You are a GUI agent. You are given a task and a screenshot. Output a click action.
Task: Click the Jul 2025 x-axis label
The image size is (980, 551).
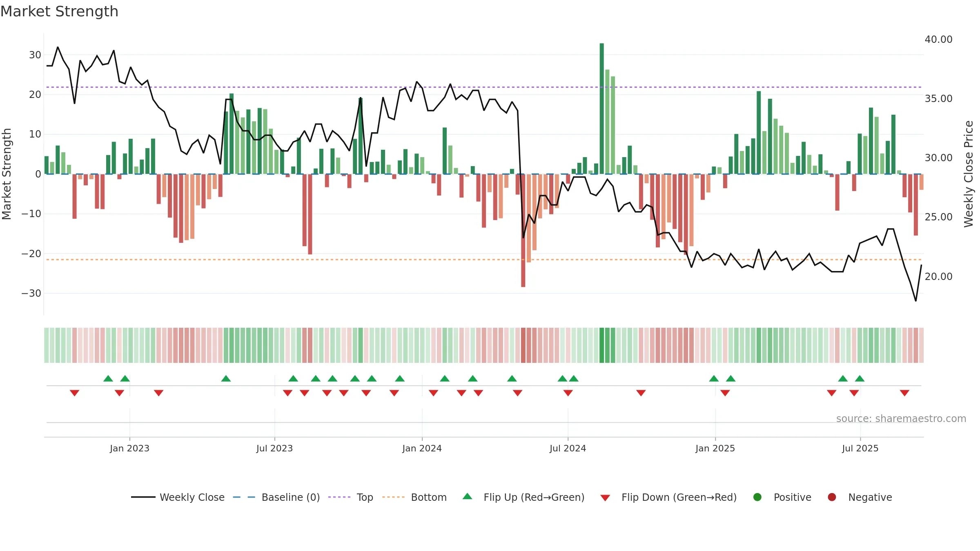[x=860, y=449]
